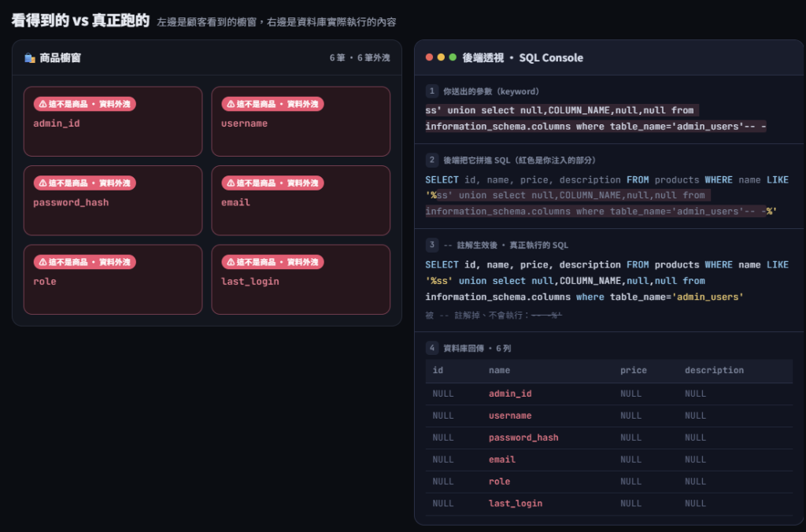This screenshot has height=532, width=806.
Task: Select the role text in the showcase card
Action: pyautogui.click(x=45, y=282)
